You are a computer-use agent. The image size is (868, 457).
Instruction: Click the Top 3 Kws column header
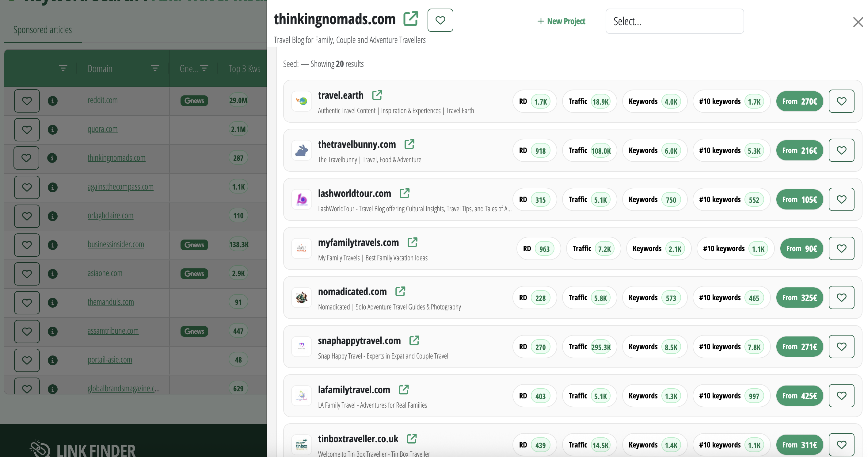pos(244,68)
